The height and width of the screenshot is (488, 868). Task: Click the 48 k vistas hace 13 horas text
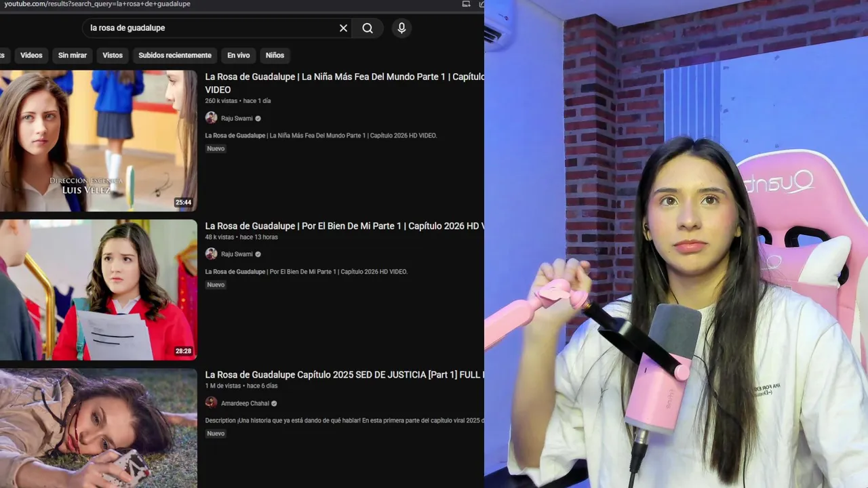tap(241, 237)
